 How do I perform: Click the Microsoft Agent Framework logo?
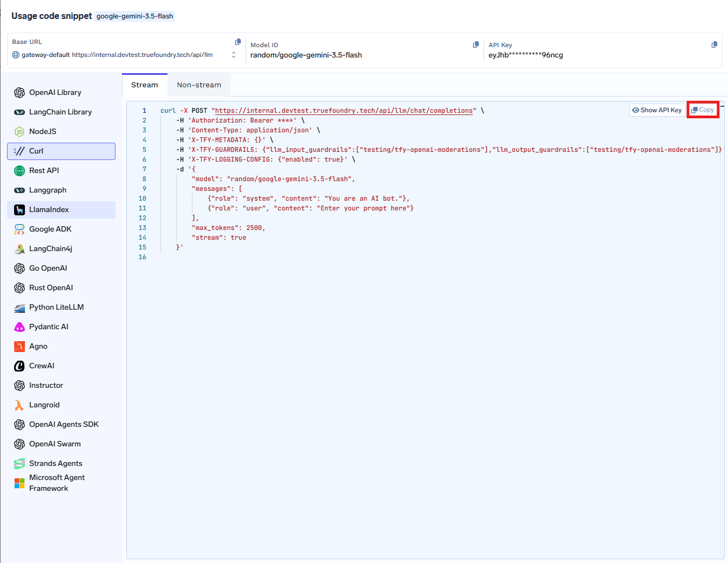click(x=20, y=483)
